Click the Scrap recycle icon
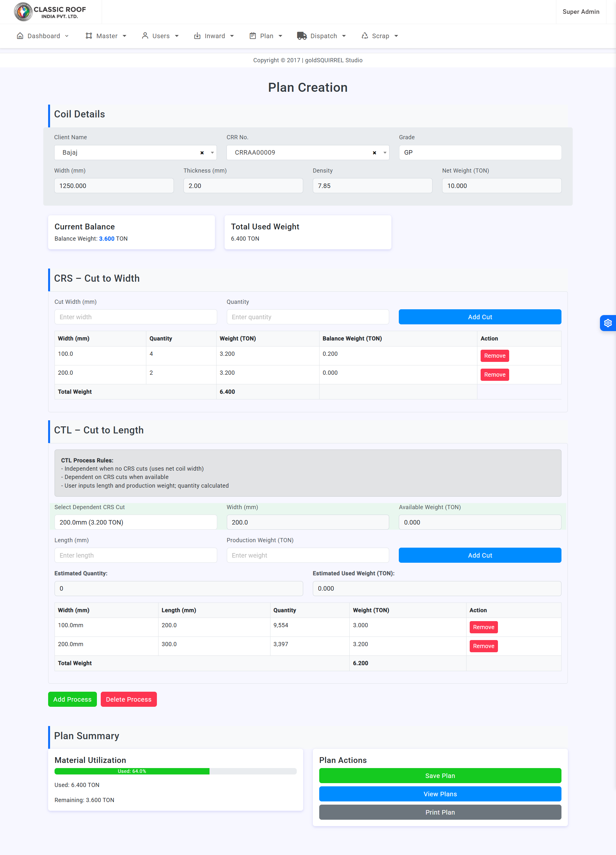The width and height of the screenshot is (616, 855). 364,36
